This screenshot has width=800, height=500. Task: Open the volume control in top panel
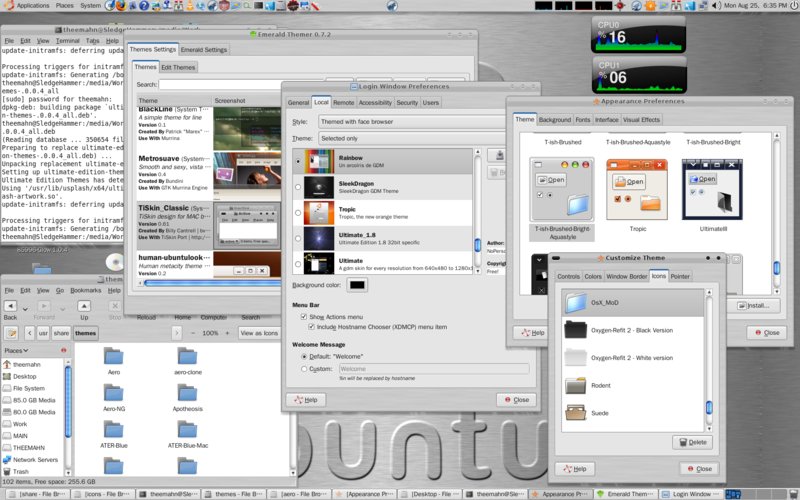716,6
